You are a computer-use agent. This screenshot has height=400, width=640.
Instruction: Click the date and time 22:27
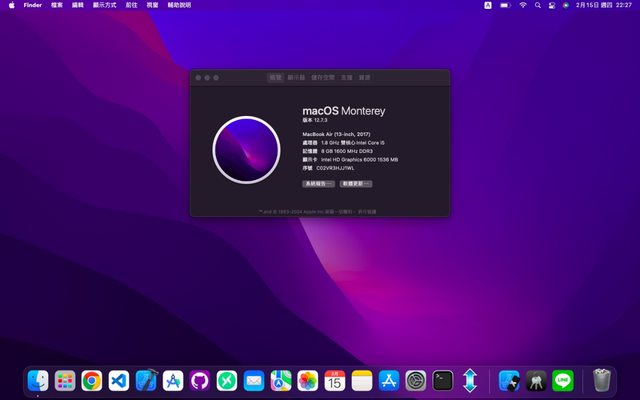tap(604, 5)
